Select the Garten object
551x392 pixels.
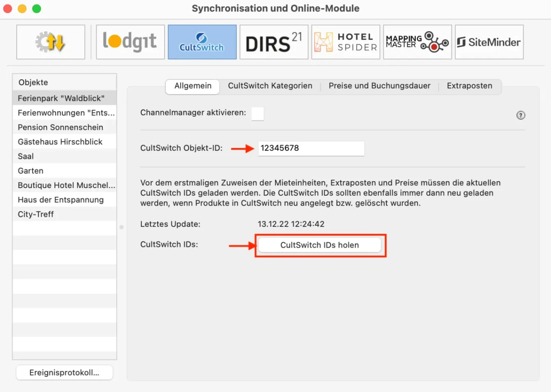pos(65,171)
